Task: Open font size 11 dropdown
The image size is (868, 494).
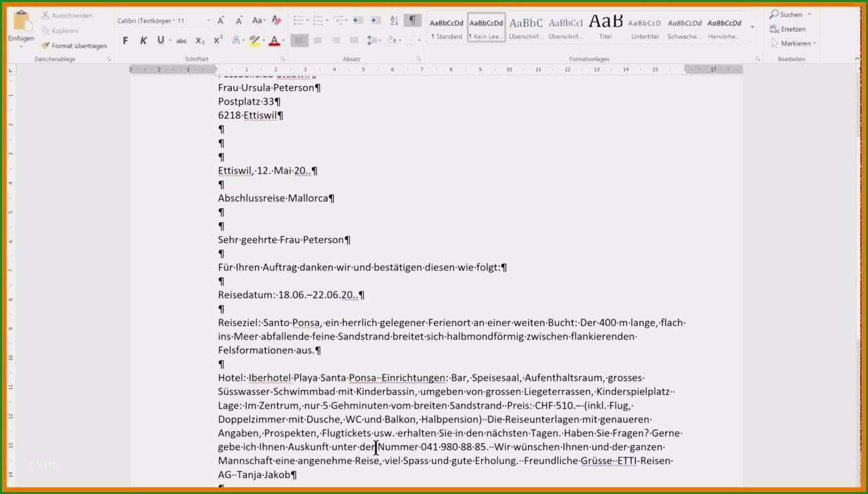Action: click(208, 21)
